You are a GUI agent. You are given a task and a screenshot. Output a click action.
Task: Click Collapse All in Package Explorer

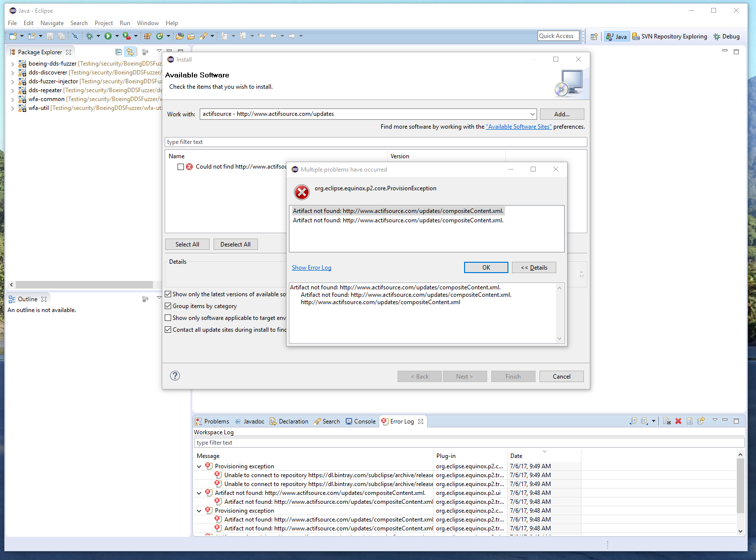tap(118, 52)
